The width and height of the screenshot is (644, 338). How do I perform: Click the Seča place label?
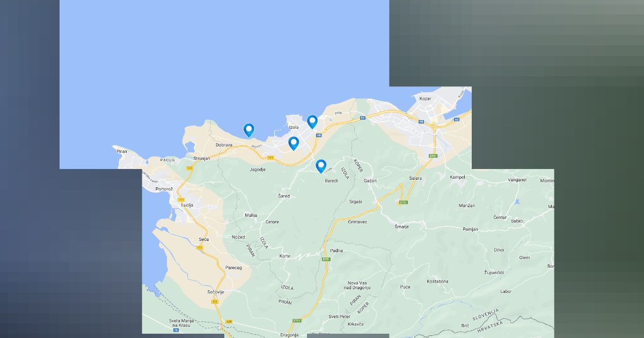point(203,239)
